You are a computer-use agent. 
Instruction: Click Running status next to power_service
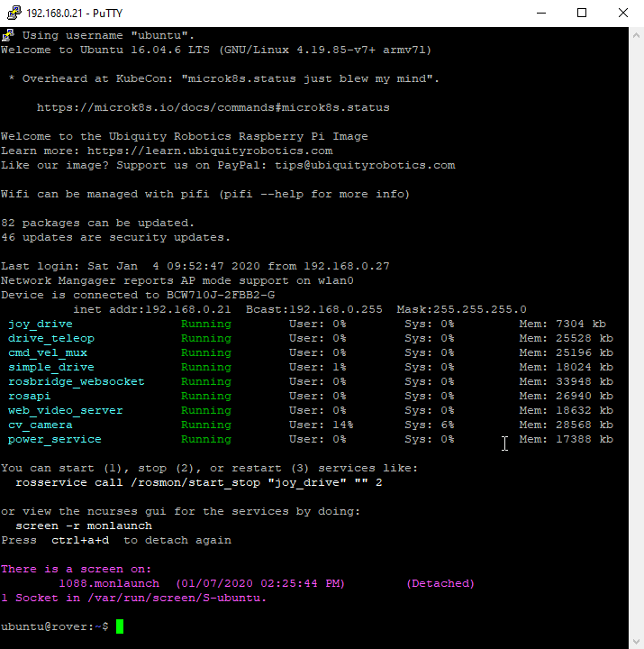[205, 439]
